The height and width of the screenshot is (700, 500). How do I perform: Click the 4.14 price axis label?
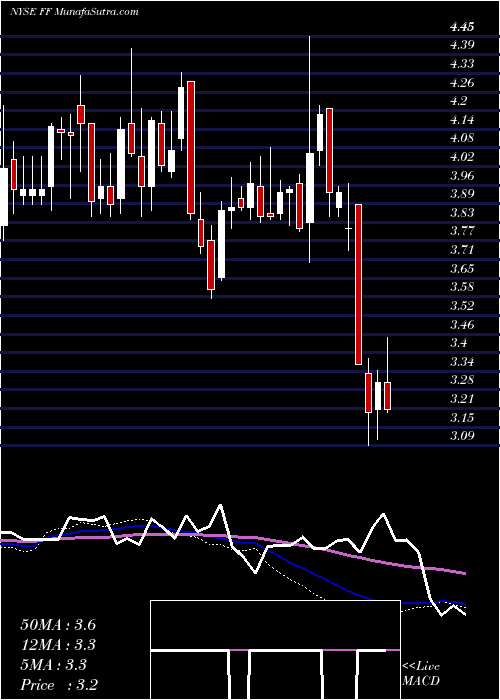[x=462, y=120]
